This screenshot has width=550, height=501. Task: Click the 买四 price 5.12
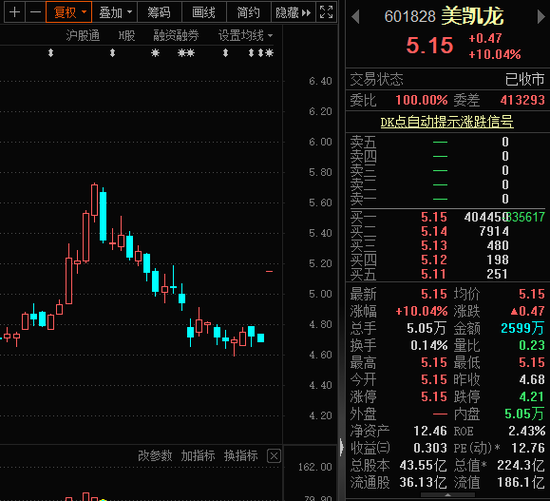(434, 260)
